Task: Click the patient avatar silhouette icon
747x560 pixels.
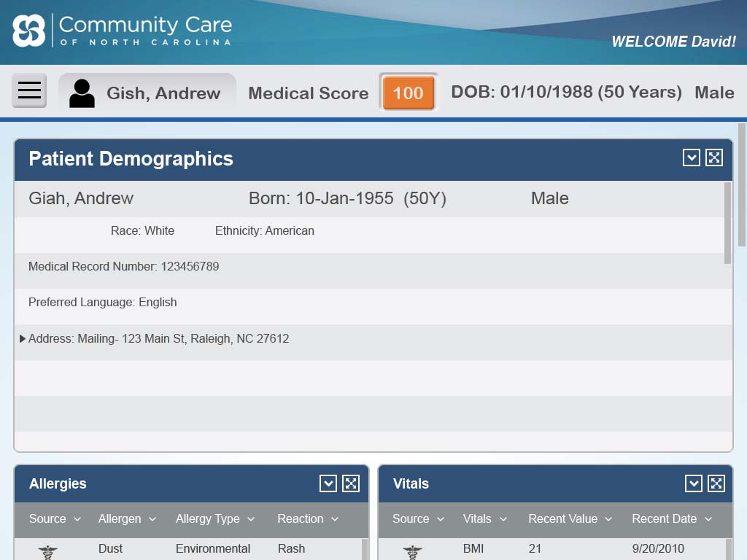Action: [82, 93]
